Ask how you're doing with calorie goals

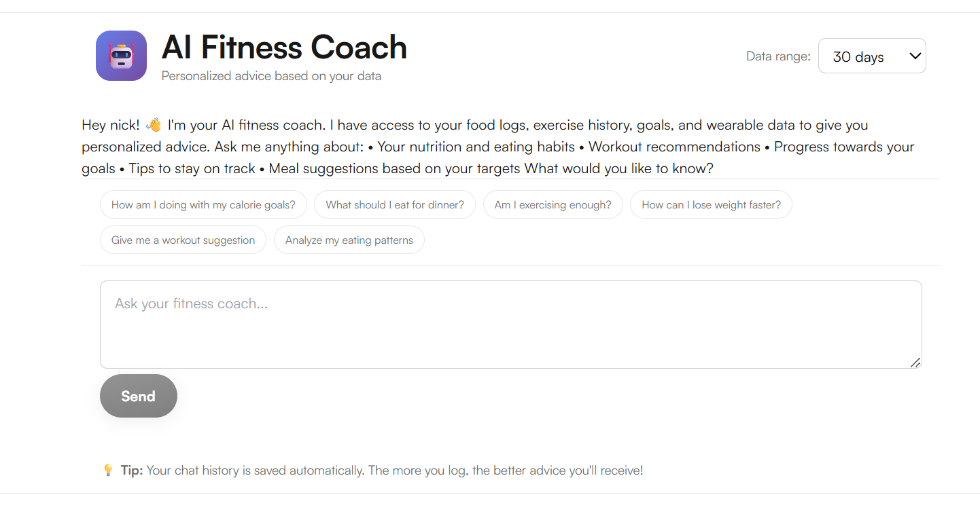(203, 204)
